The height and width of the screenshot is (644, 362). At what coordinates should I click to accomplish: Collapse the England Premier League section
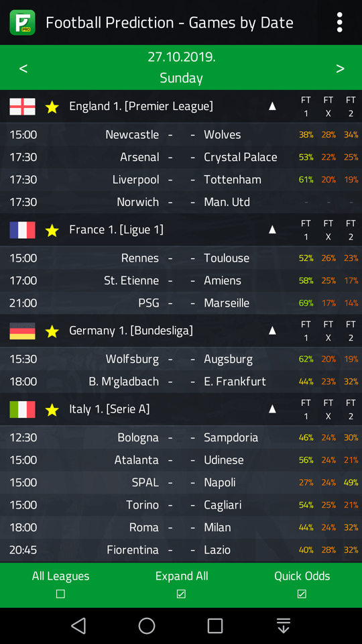(x=272, y=107)
